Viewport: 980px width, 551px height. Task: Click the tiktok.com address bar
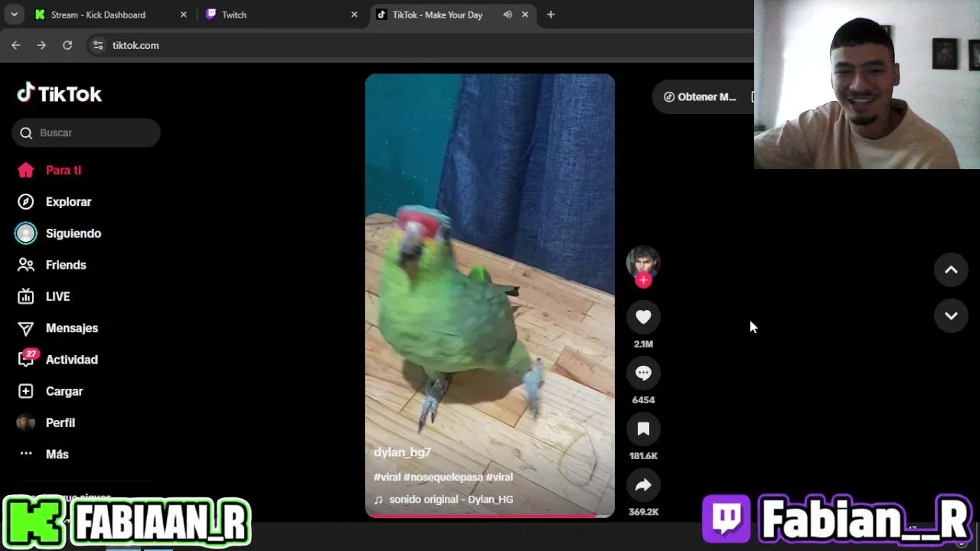point(421,45)
